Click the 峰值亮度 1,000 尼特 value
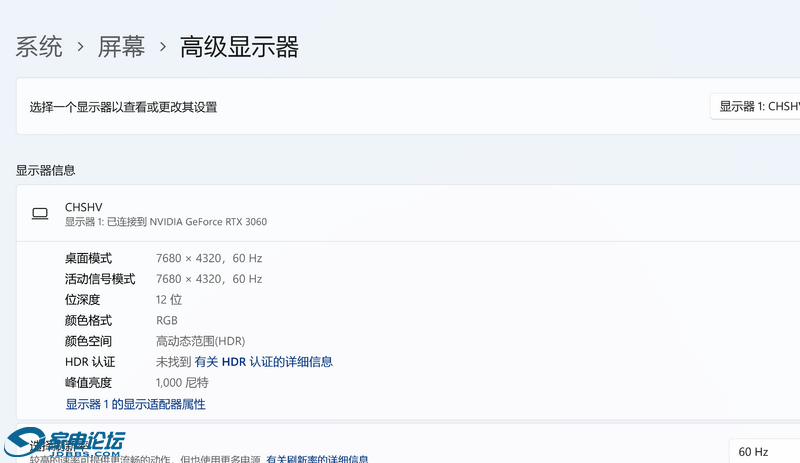This screenshot has width=800, height=463. pos(182,383)
